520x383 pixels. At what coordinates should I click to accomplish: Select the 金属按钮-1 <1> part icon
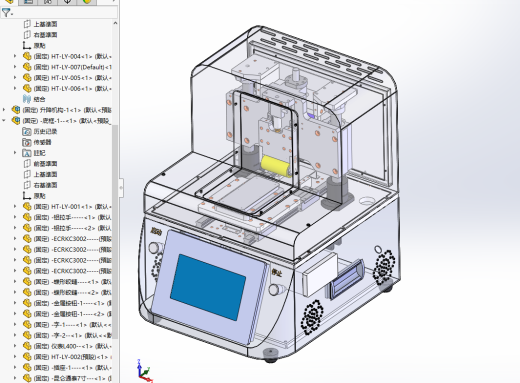click(27, 303)
